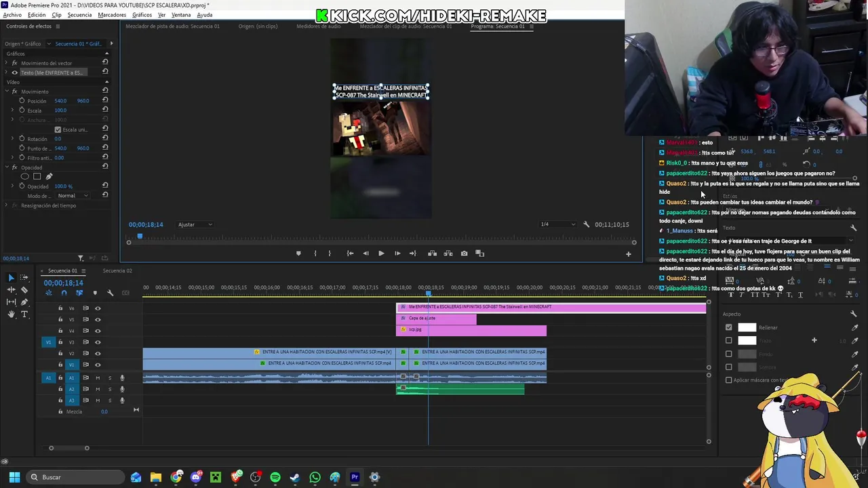Screen dimensions: 868x488
Task: Create ellipse mask under Opacidad
Action: pyautogui.click(x=24, y=177)
